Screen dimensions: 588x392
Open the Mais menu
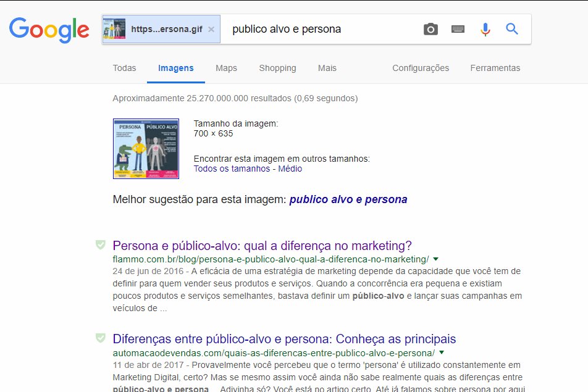327,68
